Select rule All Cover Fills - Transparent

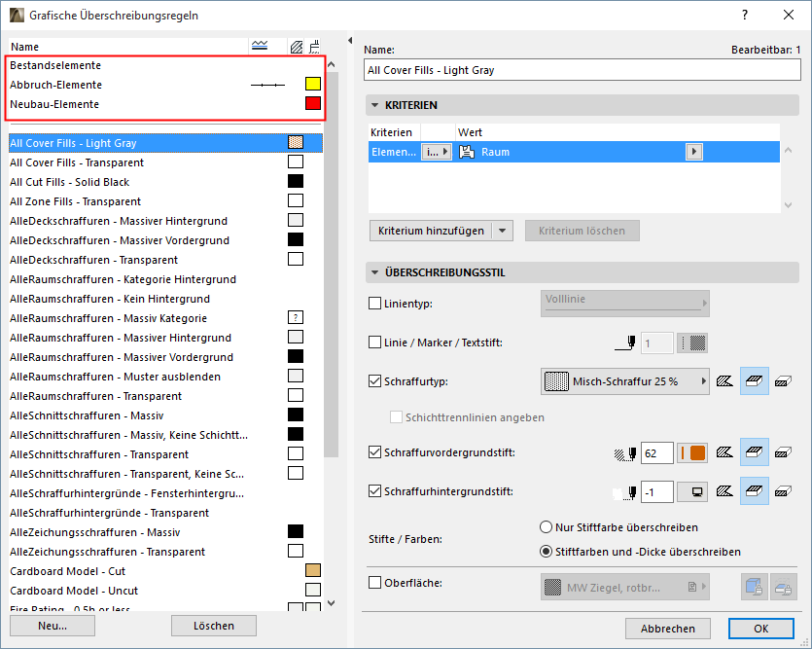click(x=165, y=162)
